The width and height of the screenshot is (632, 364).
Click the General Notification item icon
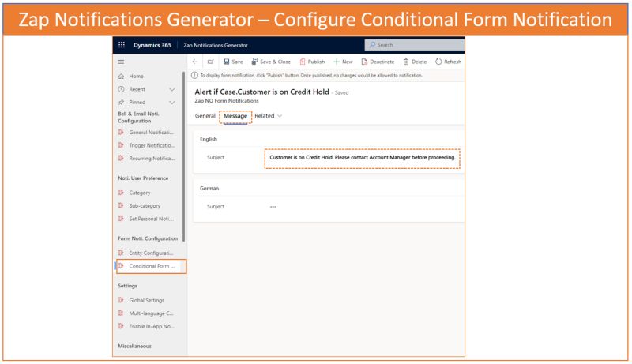tap(121, 132)
